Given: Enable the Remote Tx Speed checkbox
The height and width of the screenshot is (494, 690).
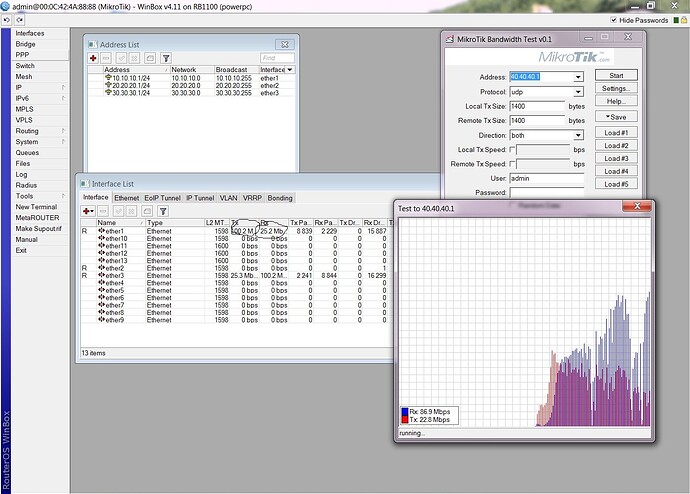Looking at the screenshot, I should pos(513,163).
